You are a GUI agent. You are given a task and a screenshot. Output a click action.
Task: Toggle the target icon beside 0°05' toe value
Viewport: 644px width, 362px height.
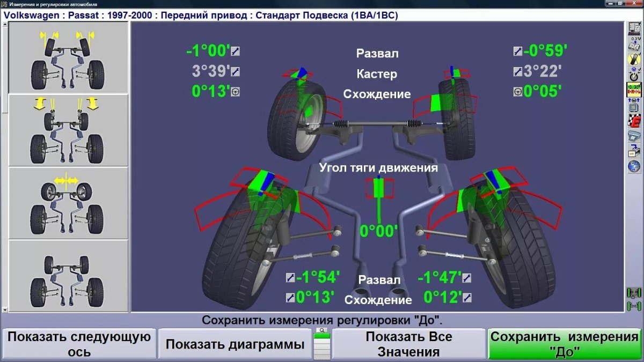(517, 91)
